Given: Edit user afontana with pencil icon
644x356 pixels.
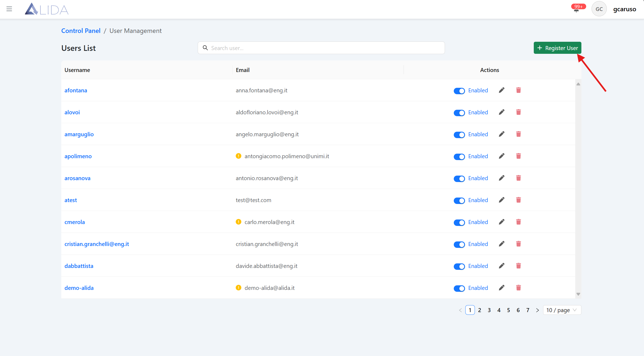Looking at the screenshot, I should [502, 90].
